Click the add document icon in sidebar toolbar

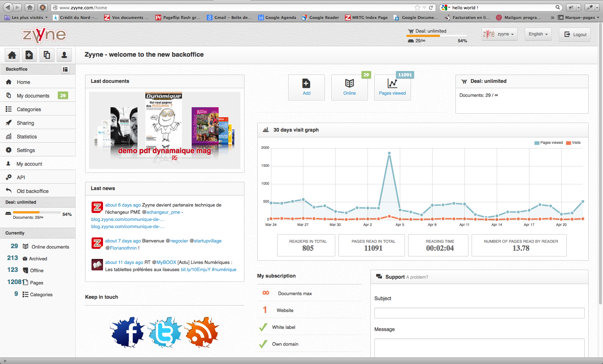tap(29, 55)
